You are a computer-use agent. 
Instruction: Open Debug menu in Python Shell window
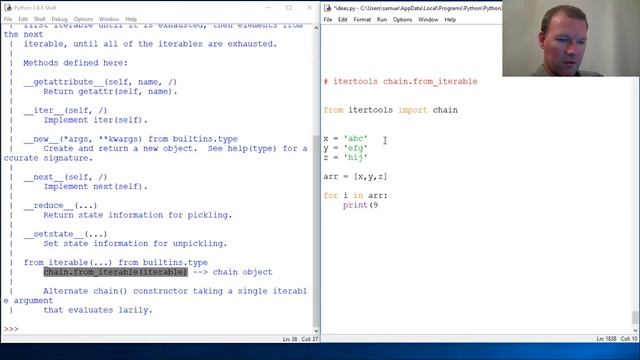[59, 19]
